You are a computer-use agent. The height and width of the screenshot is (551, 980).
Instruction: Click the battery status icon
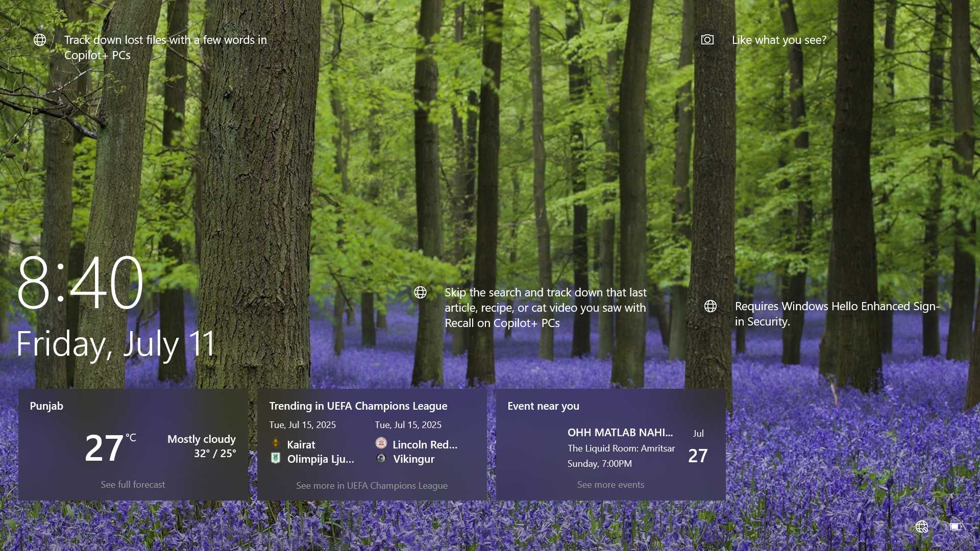point(956,527)
